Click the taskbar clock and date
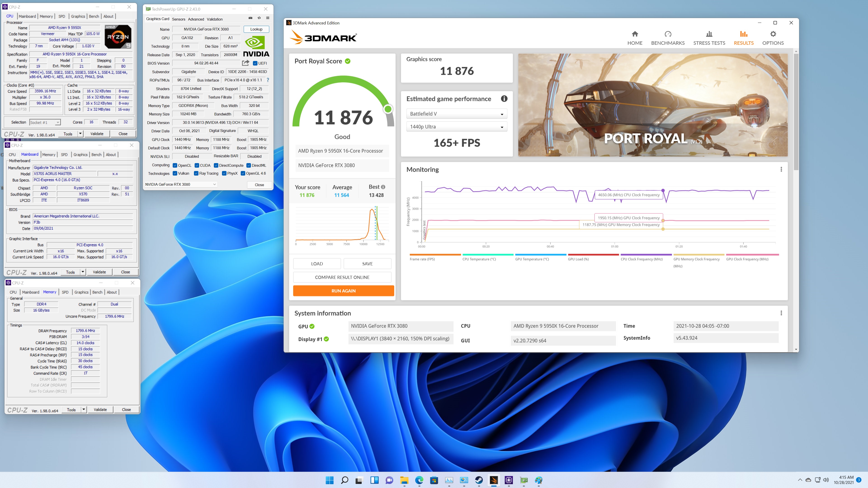868x488 pixels. [844, 480]
